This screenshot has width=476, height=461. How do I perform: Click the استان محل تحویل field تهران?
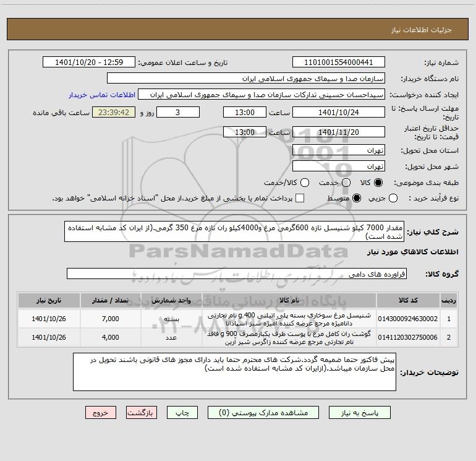pos(339,150)
